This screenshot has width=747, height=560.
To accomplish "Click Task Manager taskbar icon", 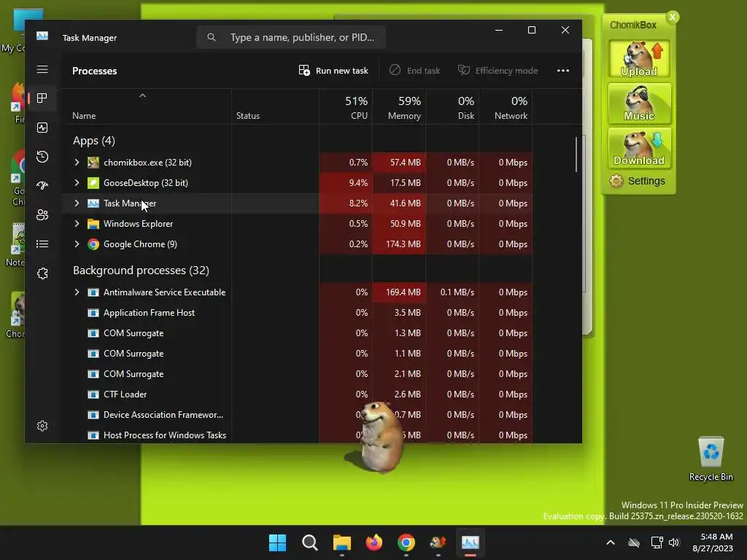I will (471, 542).
